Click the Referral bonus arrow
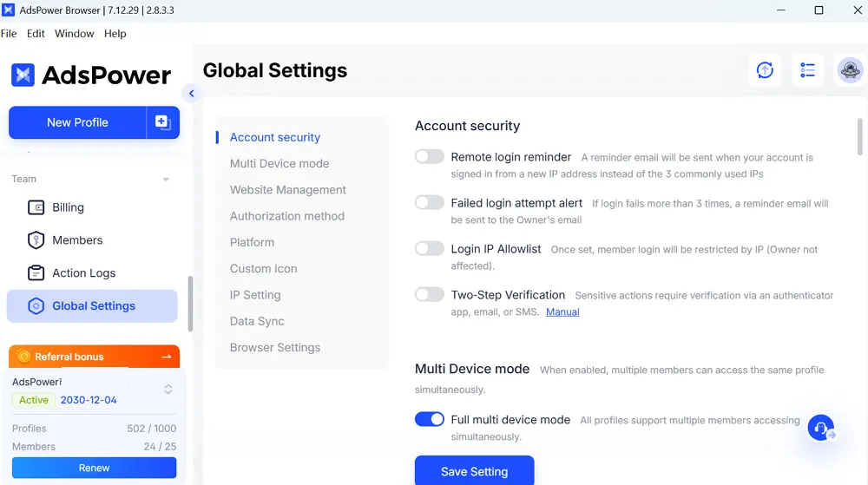The width and height of the screenshot is (868, 485). pos(167,357)
